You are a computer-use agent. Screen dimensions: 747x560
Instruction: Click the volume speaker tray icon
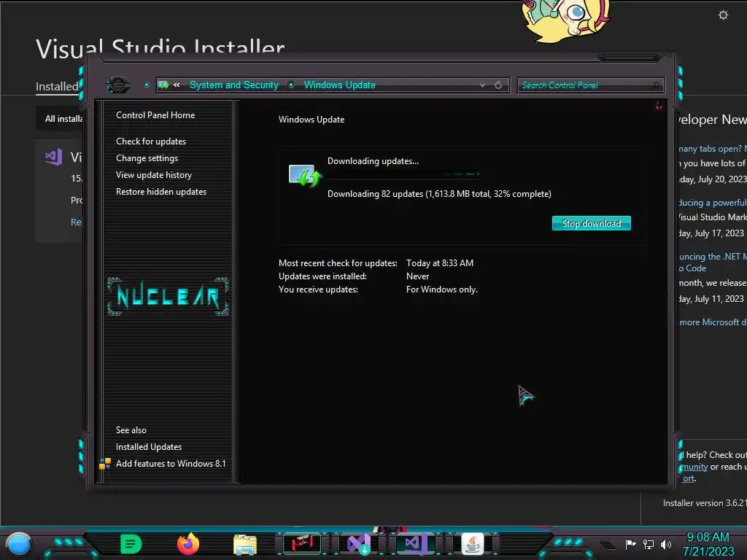click(666, 544)
